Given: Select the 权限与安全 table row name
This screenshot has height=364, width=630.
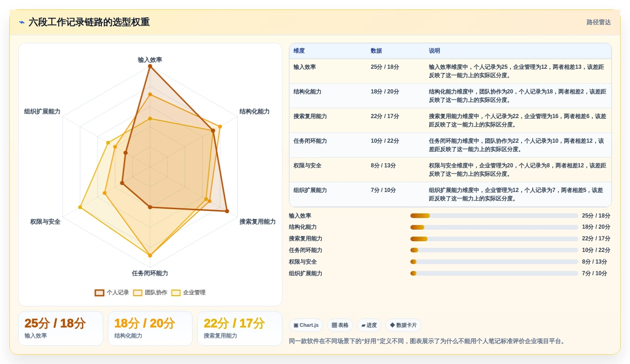Looking at the screenshot, I should coord(308,165).
